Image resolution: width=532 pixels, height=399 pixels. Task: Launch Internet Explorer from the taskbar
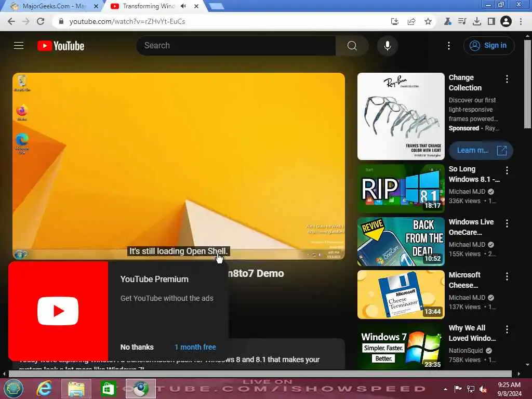point(45,389)
